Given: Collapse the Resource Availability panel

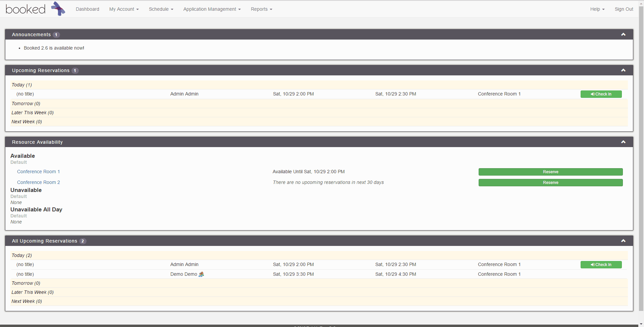Looking at the screenshot, I should coord(624,142).
